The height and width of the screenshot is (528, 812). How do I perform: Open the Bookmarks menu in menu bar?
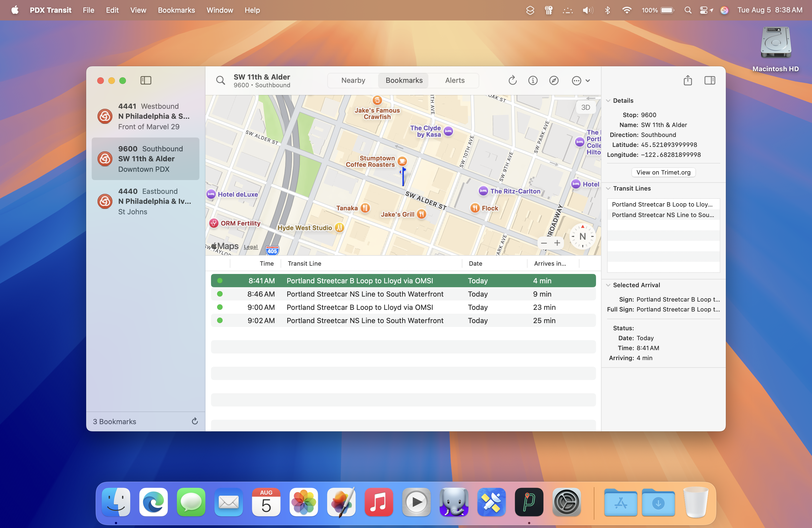[176, 10]
